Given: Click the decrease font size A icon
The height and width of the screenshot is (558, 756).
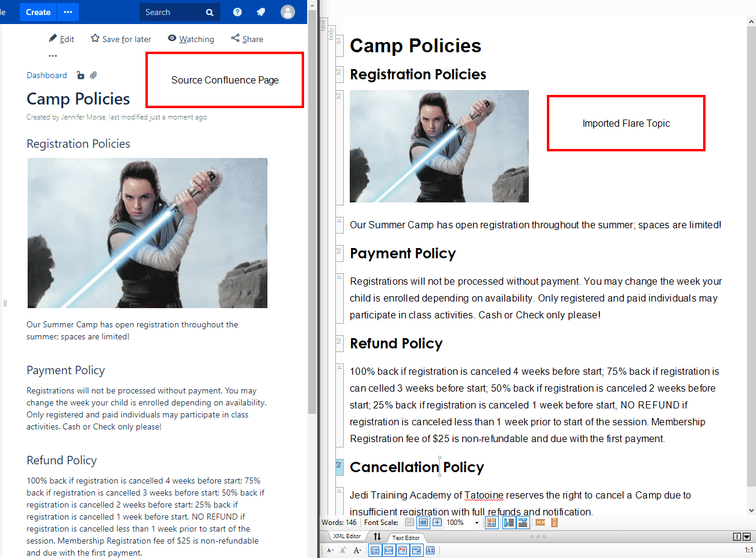Looking at the screenshot, I should (331, 550).
